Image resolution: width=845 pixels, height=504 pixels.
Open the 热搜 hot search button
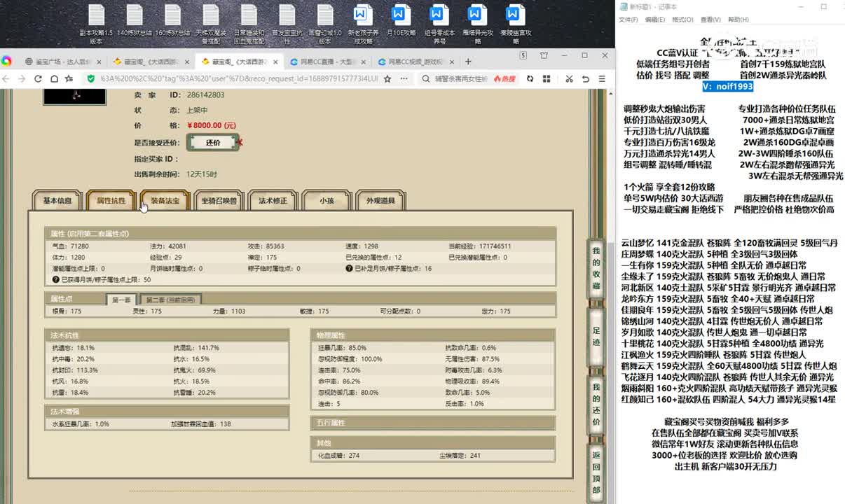pyautogui.click(x=504, y=79)
